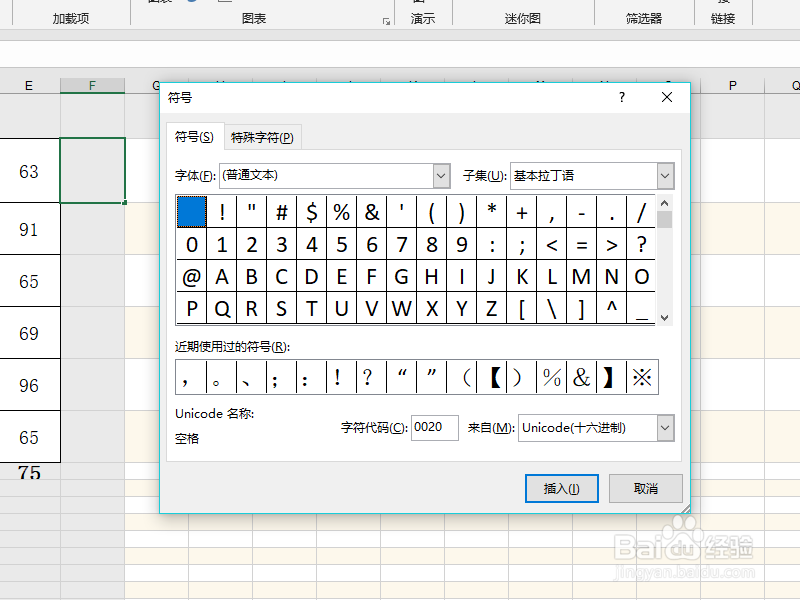Open the 子集 dropdown showing 基本拉丁语
This screenshot has width=800, height=600.
(664, 175)
